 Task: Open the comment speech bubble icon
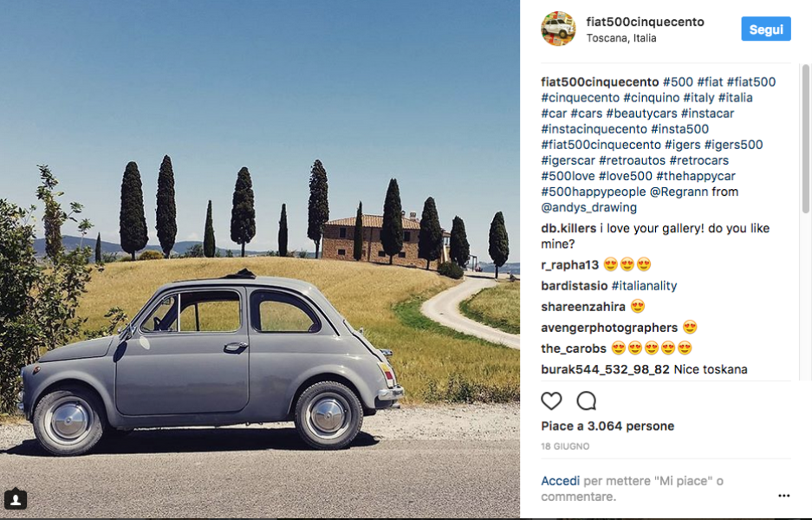click(587, 401)
